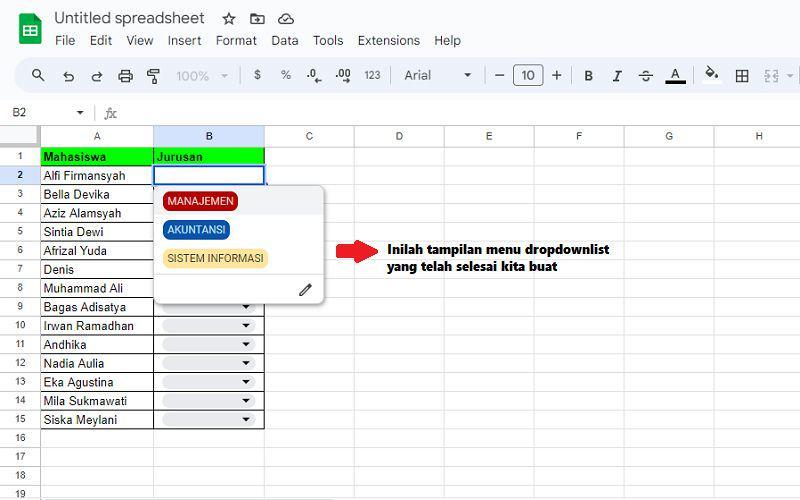Decrease font size with minus button
The height and width of the screenshot is (500, 800).
click(499, 76)
